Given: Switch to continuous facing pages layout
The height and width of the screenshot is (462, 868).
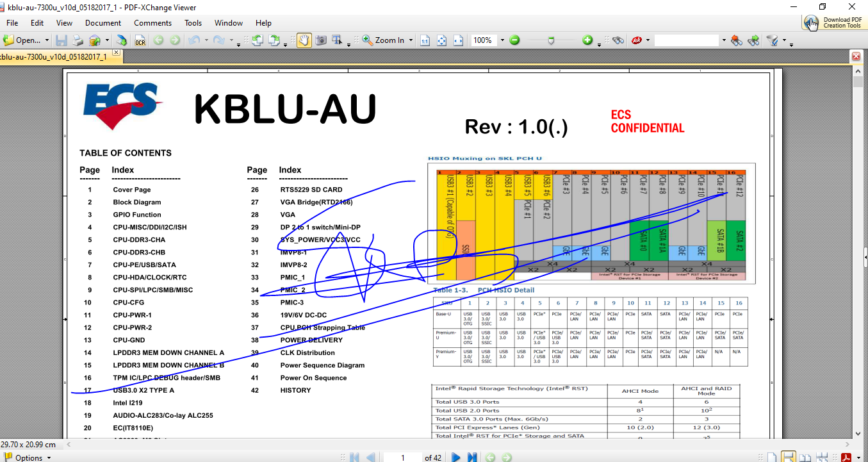Looking at the screenshot, I should click(x=823, y=458).
